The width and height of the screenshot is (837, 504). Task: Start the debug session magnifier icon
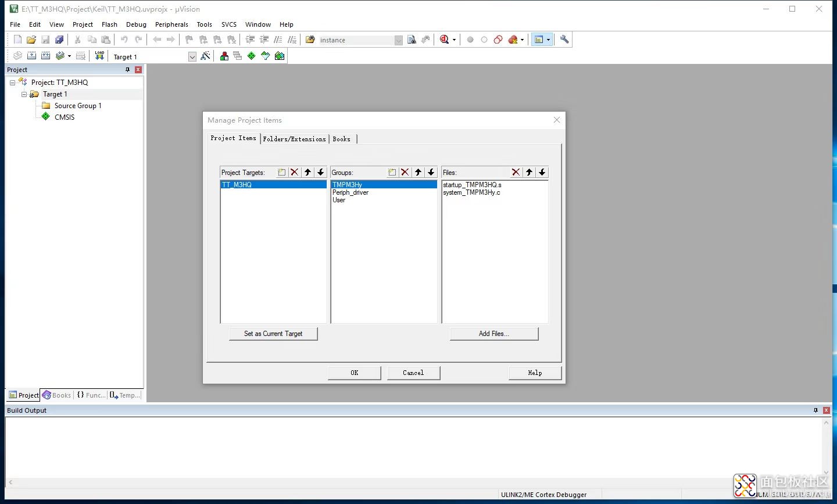point(445,40)
